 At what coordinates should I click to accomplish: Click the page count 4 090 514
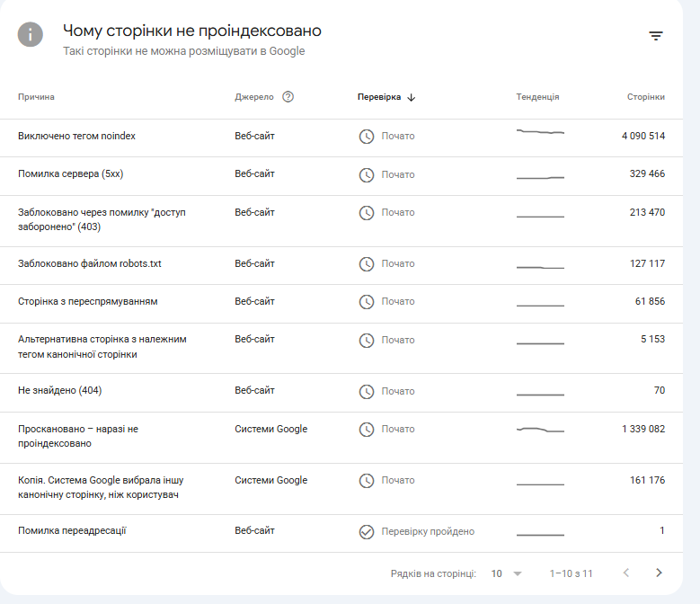pos(643,136)
